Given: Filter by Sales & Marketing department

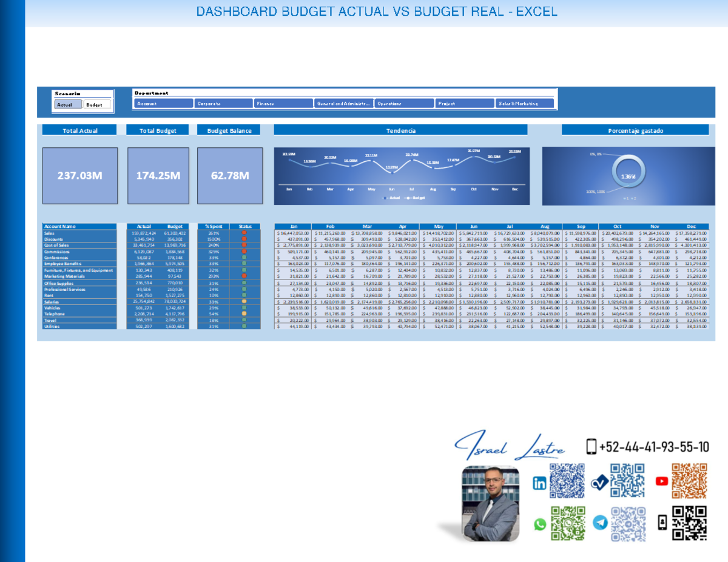Looking at the screenshot, I should 525,104.
